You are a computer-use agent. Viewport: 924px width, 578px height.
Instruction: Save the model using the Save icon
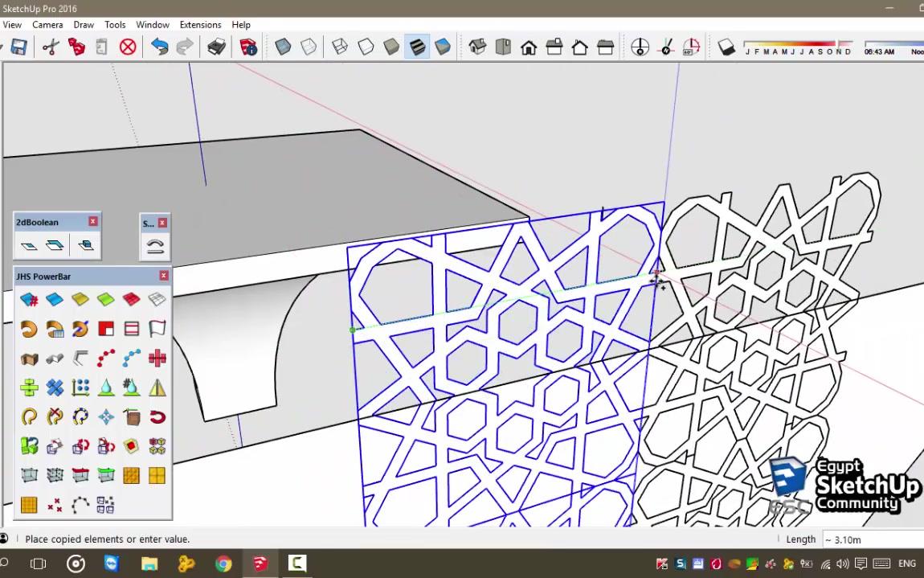pyautogui.click(x=18, y=47)
